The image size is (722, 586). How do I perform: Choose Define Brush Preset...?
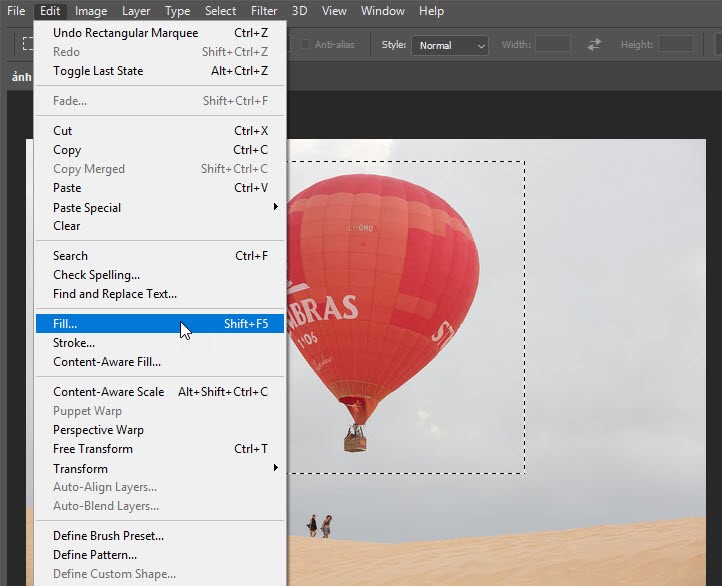point(160,536)
